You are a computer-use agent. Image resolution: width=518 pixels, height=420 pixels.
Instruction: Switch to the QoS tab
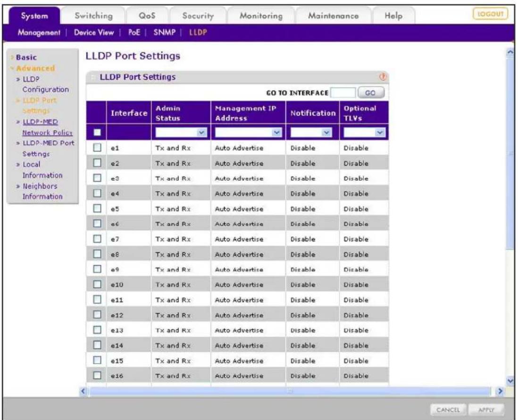coord(147,16)
